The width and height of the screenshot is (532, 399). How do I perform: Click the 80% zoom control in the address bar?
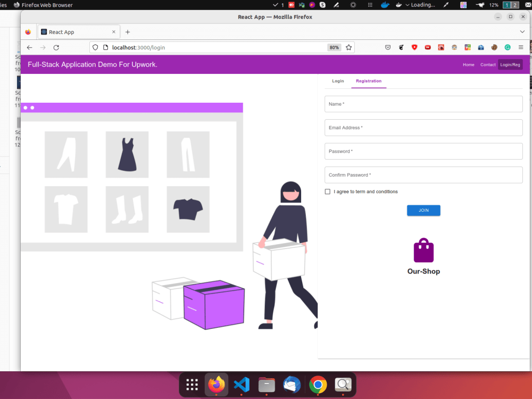point(334,47)
